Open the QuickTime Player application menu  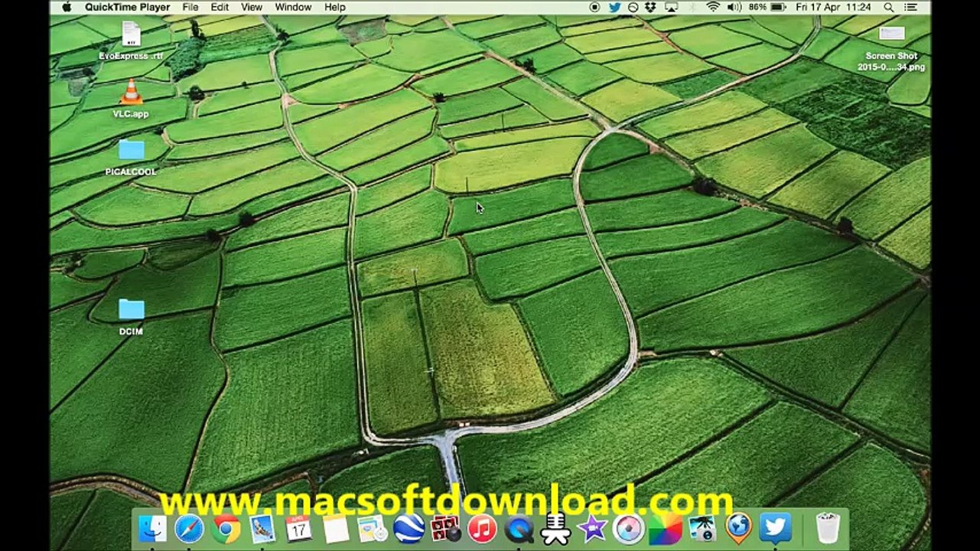[x=128, y=7]
